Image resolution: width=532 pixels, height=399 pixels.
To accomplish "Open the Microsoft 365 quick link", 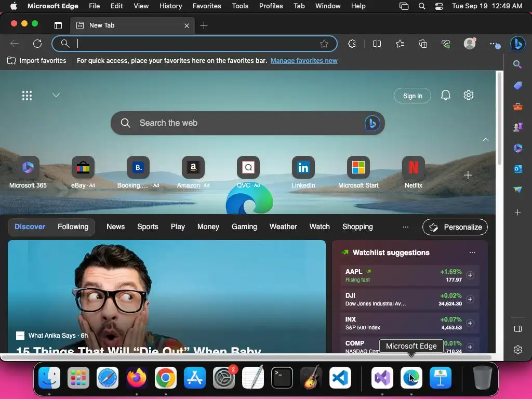I will point(28,172).
